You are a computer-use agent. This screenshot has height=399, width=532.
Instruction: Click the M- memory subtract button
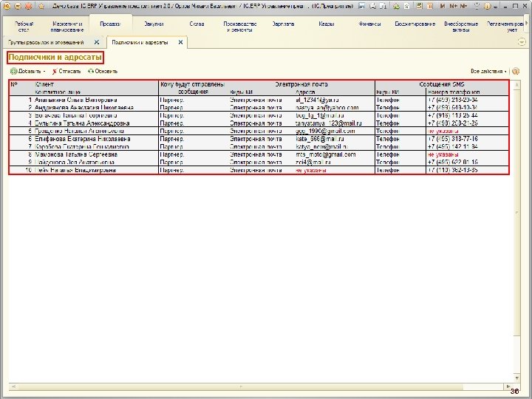point(463,6)
